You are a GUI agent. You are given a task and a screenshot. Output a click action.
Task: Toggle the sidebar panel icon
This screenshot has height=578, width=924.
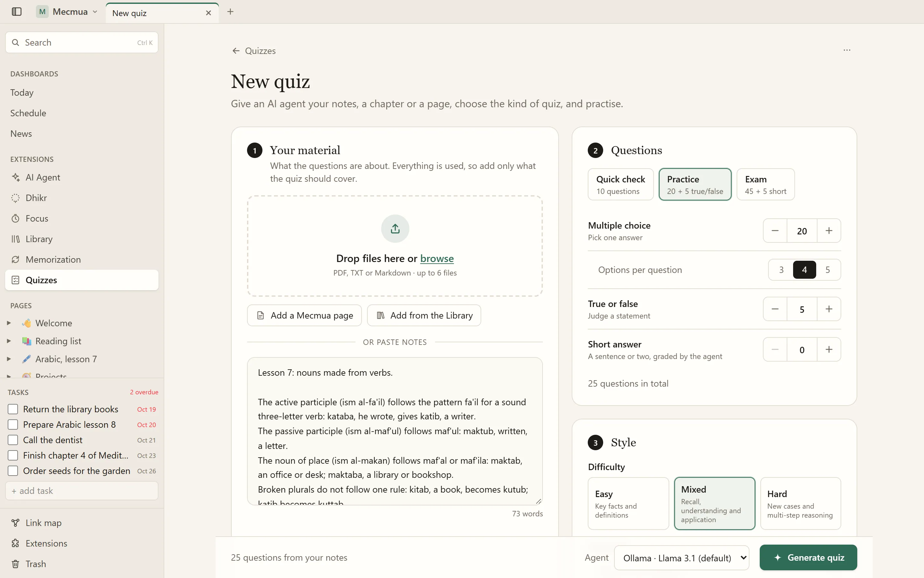tap(16, 12)
